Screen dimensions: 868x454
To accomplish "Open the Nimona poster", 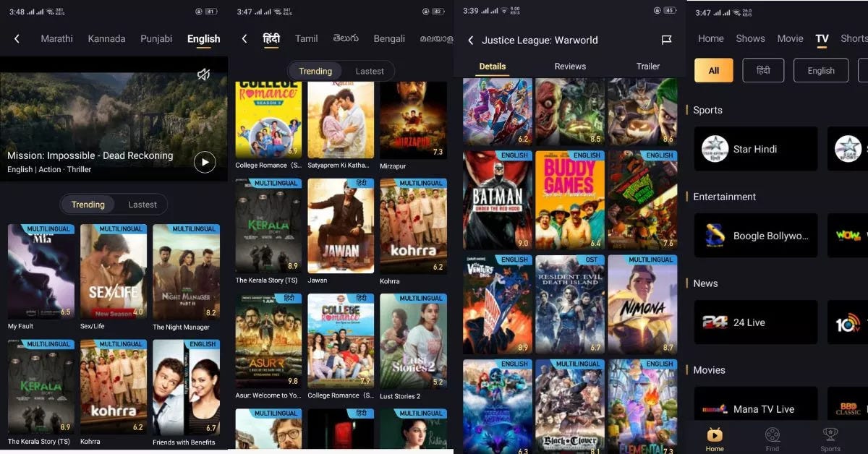I will pyautogui.click(x=642, y=304).
